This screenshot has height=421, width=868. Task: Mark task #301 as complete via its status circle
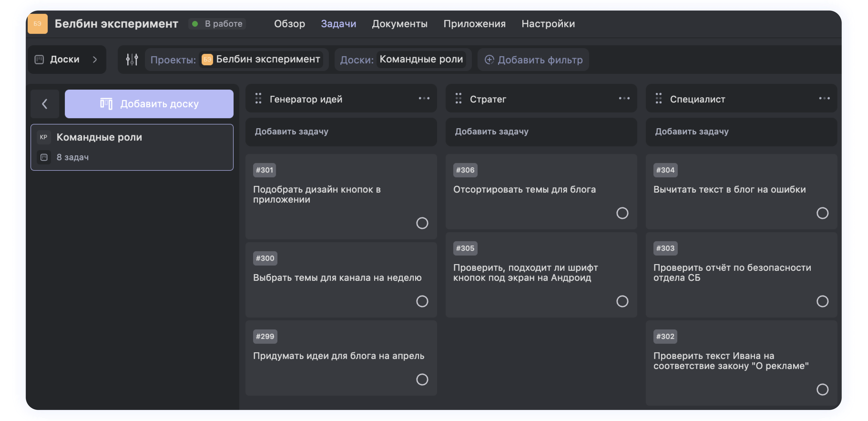tap(422, 223)
